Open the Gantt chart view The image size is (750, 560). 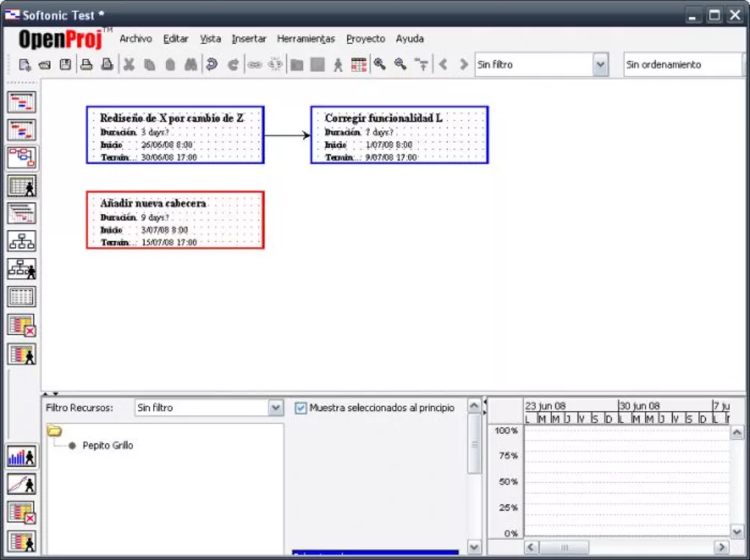click(x=21, y=102)
